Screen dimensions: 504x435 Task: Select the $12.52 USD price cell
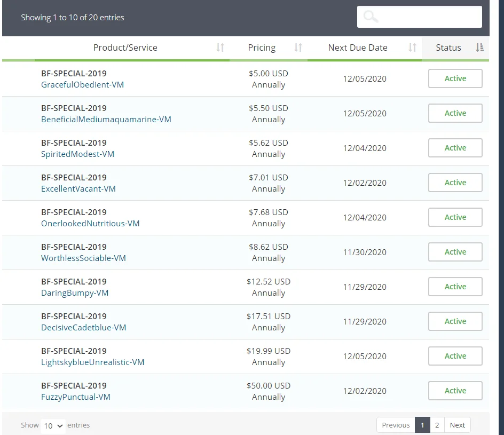coord(269,287)
